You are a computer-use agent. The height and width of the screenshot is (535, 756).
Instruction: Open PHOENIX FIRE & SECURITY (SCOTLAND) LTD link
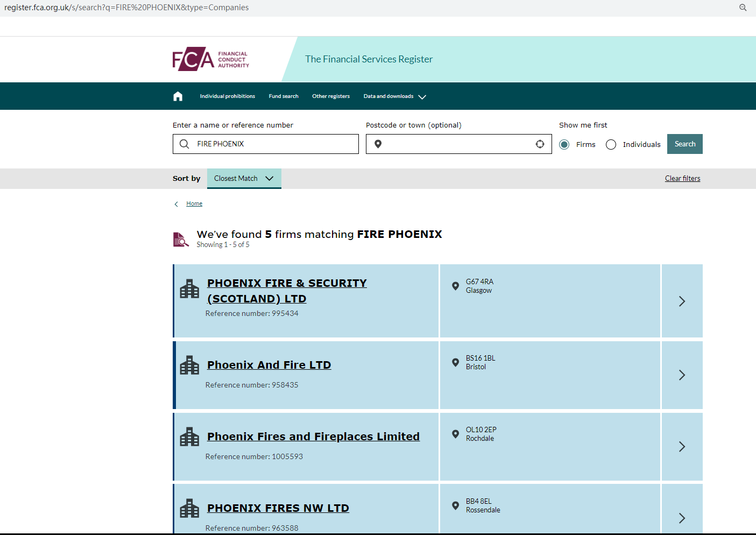click(287, 291)
